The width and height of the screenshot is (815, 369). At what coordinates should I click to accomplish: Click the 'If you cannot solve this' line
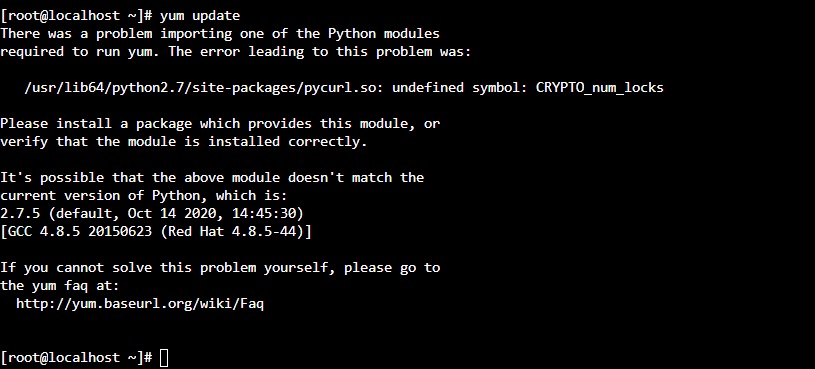click(x=220, y=268)
